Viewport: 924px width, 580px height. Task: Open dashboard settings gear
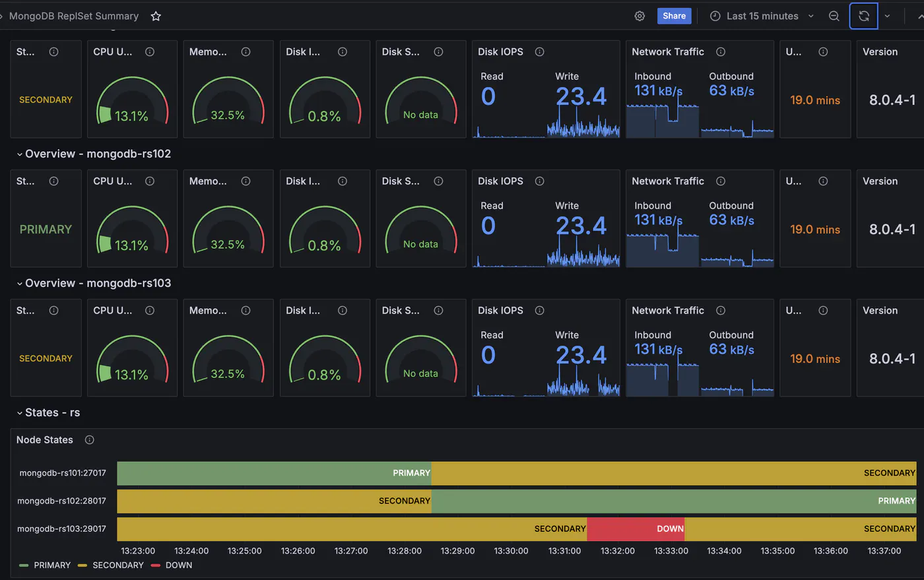pos(640,16)
